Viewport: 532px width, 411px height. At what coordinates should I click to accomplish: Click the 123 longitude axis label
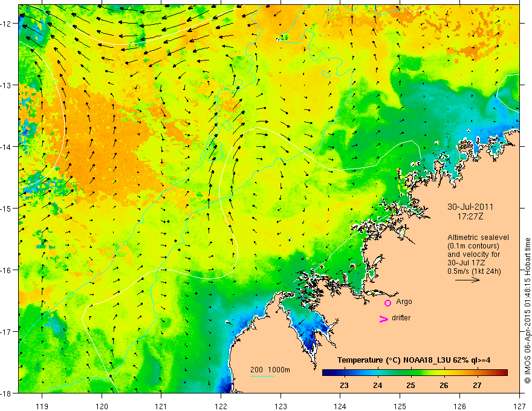coord(281,407)
